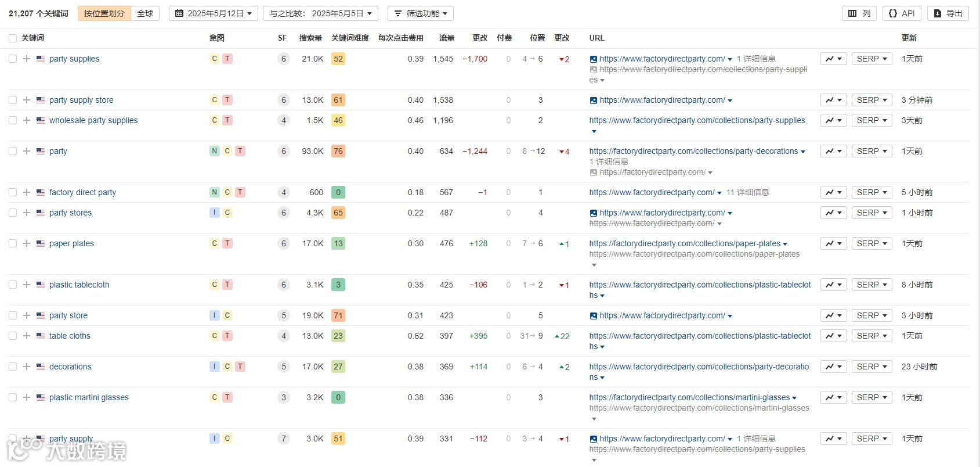Open the 2025年5月12日 date dropdown

coord(214,13)
